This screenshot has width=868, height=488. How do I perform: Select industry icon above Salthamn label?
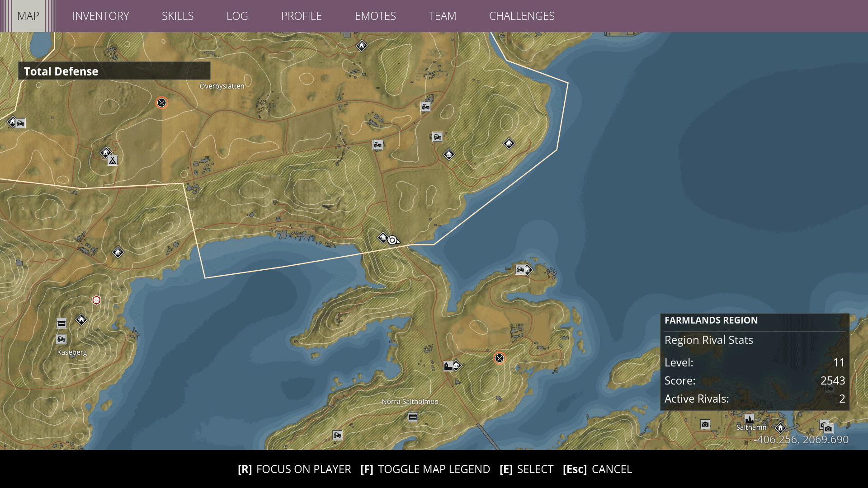click(750, 418)
